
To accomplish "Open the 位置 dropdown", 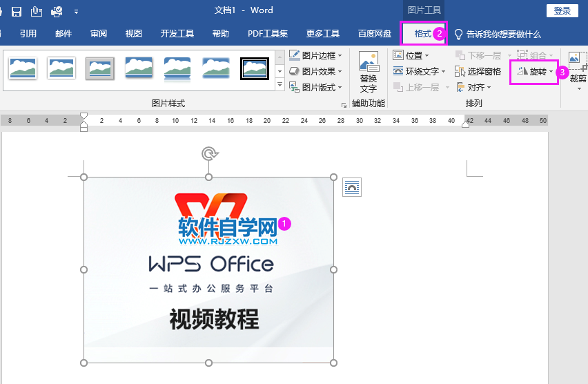I will [411, 55].
